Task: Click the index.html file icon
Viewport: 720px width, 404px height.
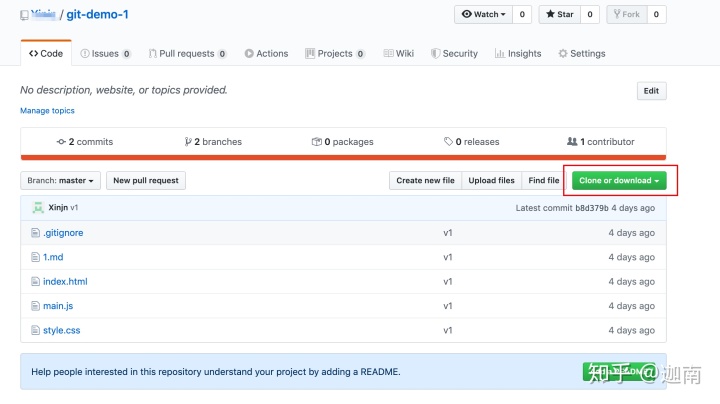Action: point(35,282)
